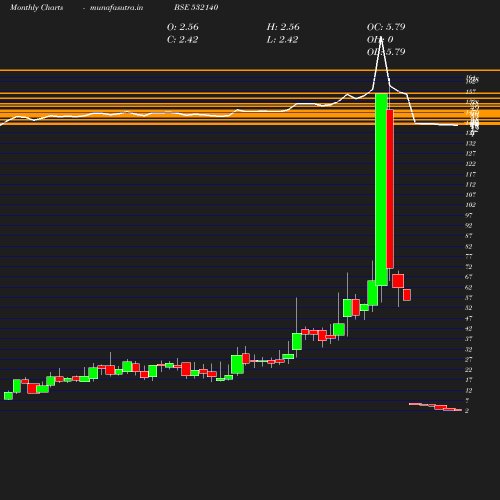Click the "OC: 5.79" reading
This screenshot has height=500, width=500.
click(386, 27)
